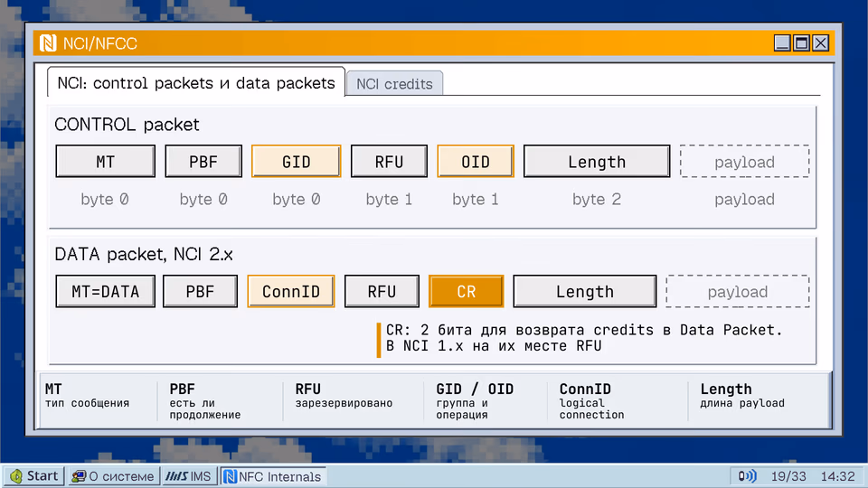Viewport: 868px width, 488px height.
Task: Click the GID / OID legend entry
Action: tap(475, 401)
